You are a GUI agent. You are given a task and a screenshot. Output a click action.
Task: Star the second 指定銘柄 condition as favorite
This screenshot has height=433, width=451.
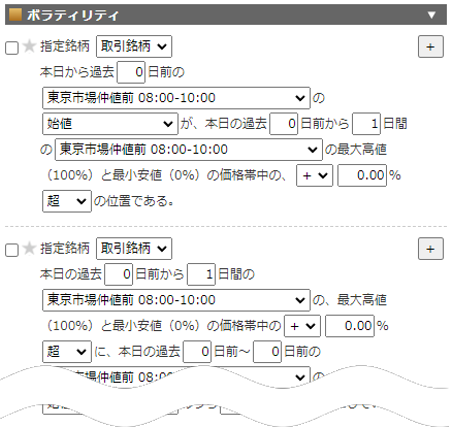[x=29, y=248]
